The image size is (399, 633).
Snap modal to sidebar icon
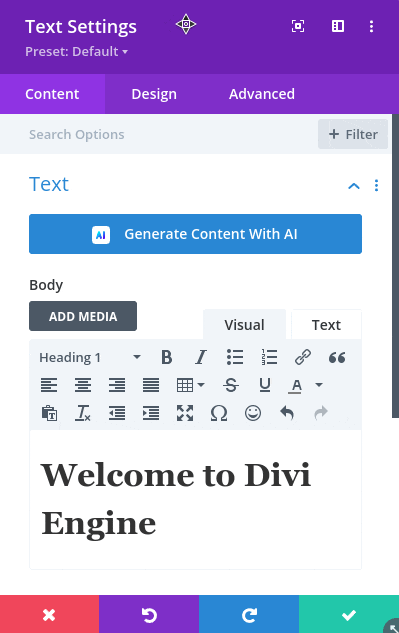coord(338,26)
